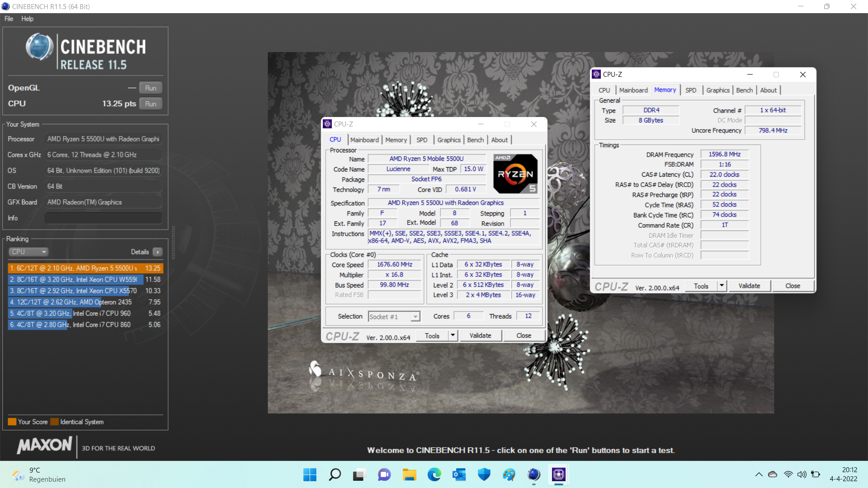
Task: Open Windows Search from taskbar
Action: [x=335, y=474]
